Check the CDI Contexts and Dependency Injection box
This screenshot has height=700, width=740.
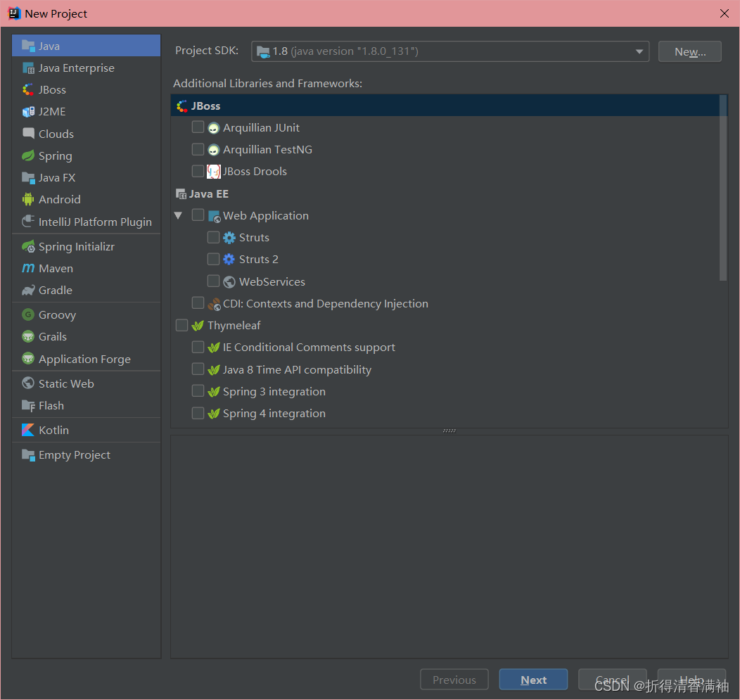(198, 303)
